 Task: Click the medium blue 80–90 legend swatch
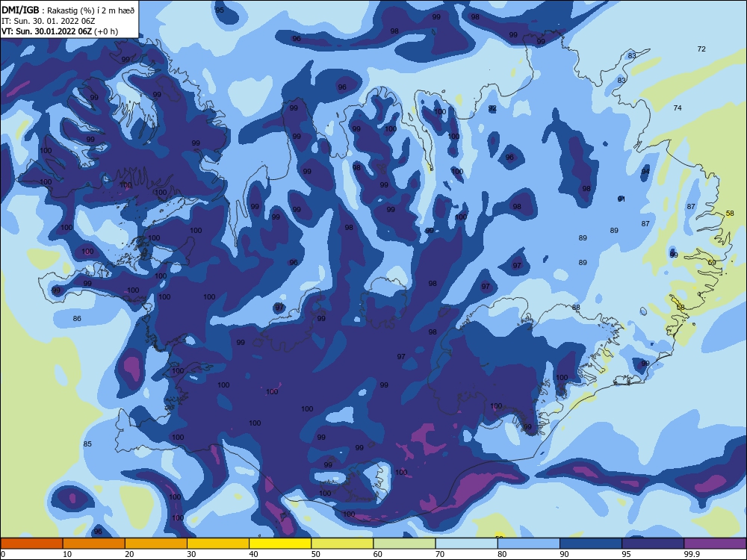pos(528,544)
